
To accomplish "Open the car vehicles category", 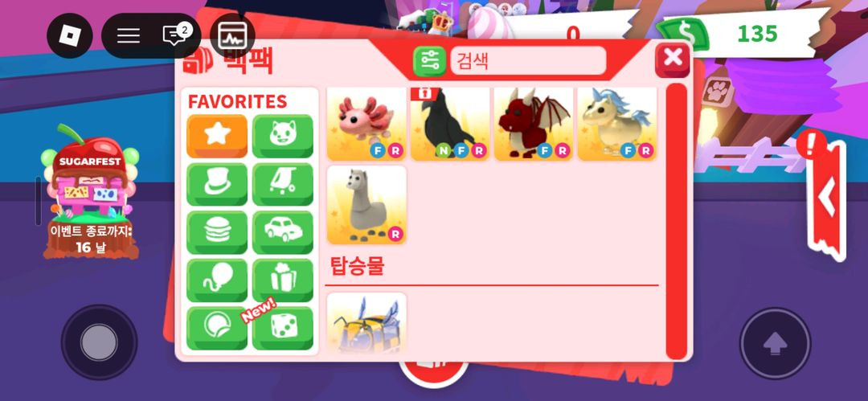I will 283,232.
